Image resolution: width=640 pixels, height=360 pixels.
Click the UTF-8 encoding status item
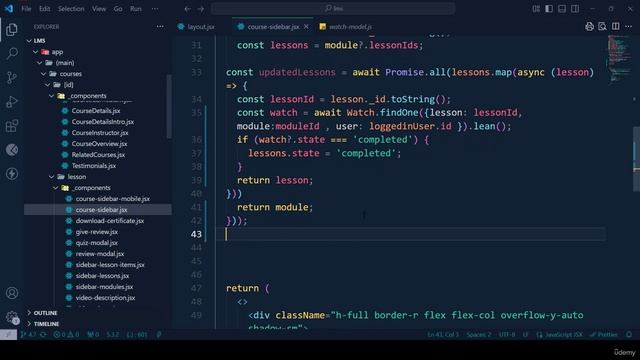coord(507,335)
